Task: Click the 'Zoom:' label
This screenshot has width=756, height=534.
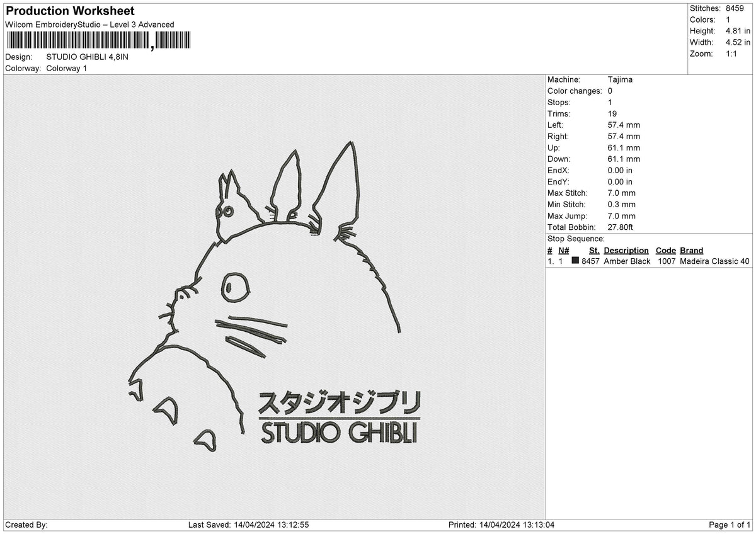Action: tap(701, 54)
